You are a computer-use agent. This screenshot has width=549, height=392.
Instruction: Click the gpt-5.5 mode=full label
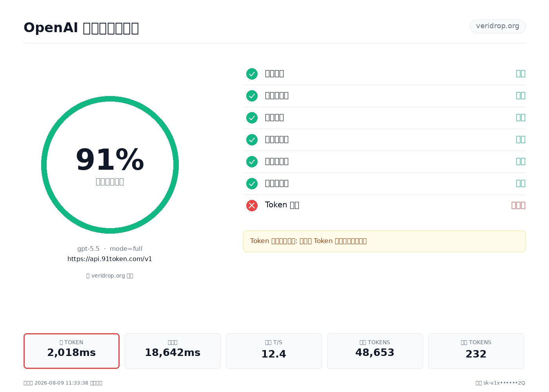(x=110, y=249)
